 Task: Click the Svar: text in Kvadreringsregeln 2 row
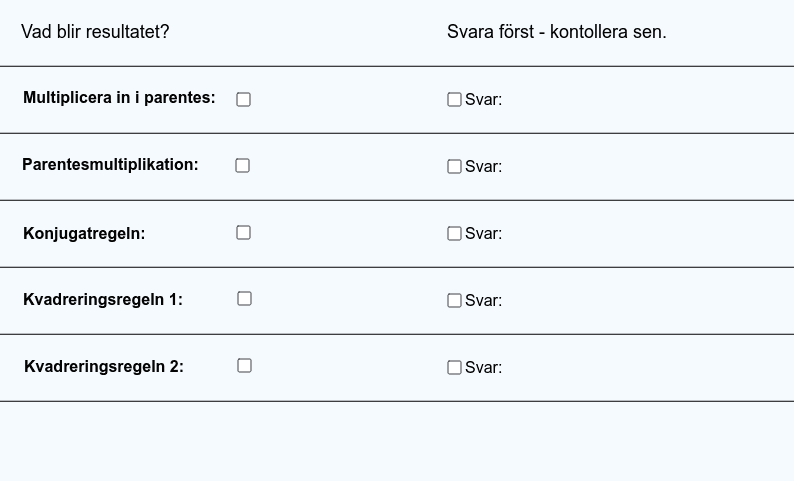[483, 368]
